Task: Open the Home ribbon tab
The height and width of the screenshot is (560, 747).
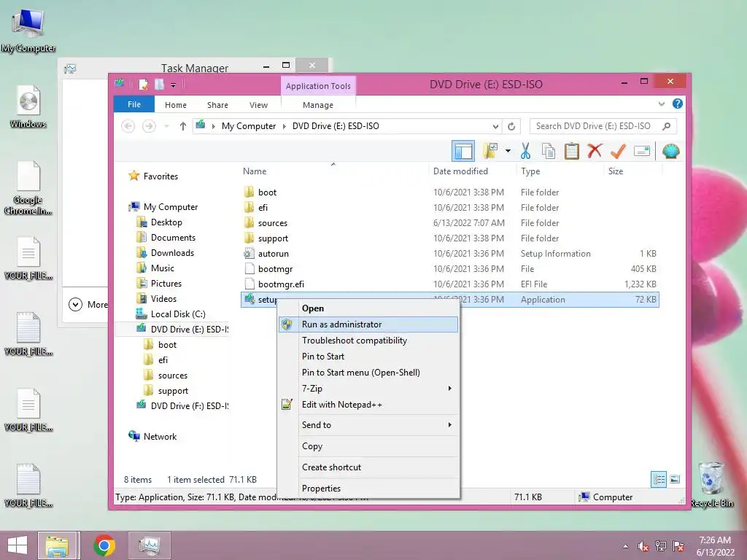Action: (176, 105)
